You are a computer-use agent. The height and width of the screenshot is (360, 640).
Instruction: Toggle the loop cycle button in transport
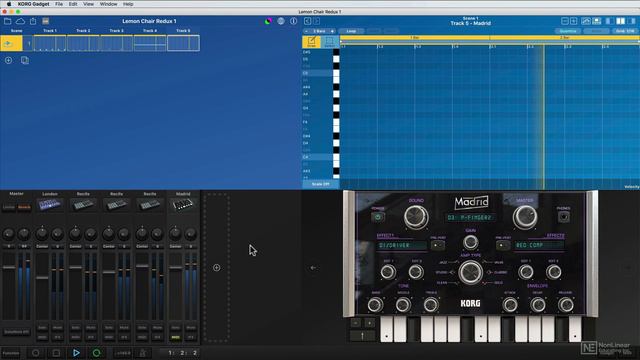click(x=96, y=353)
